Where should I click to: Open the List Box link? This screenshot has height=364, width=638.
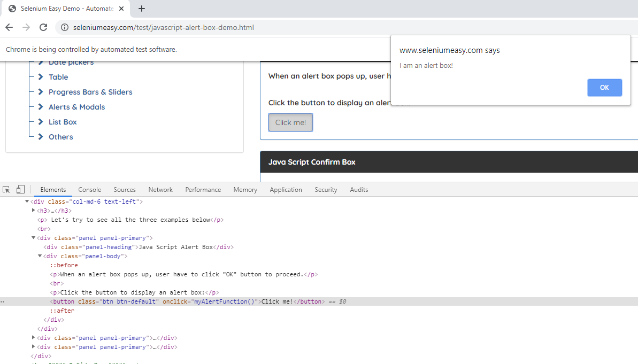63,122
